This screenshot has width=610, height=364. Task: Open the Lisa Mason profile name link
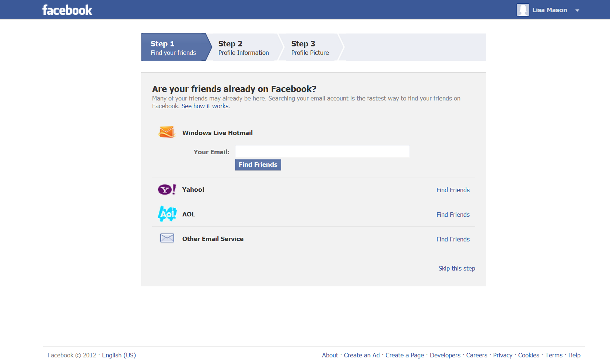pos(550,10)
